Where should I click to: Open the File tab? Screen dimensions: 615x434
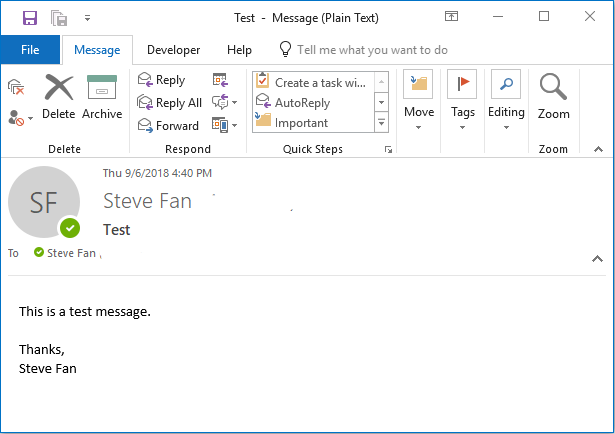30,50
